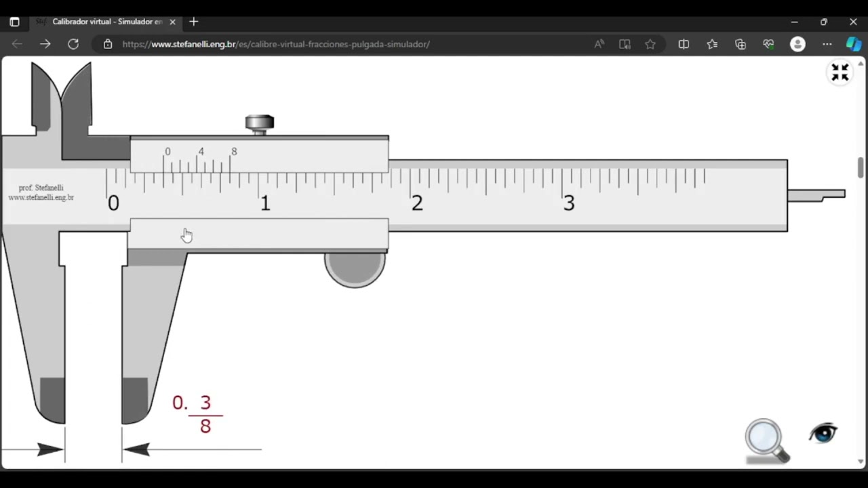Click the www.stefanelli.eng.br text on caliper
Screen dimensions: 868x488
41,197
